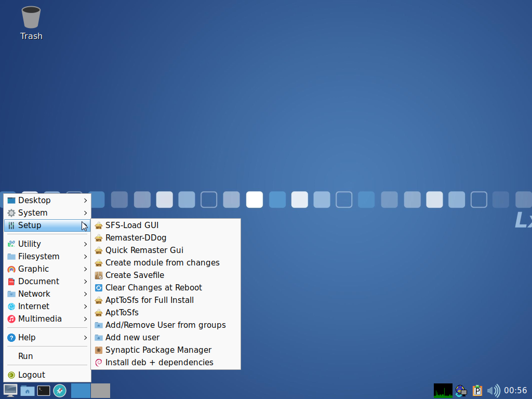
Task: Launch the web browser compass icon
Action: 60,390
